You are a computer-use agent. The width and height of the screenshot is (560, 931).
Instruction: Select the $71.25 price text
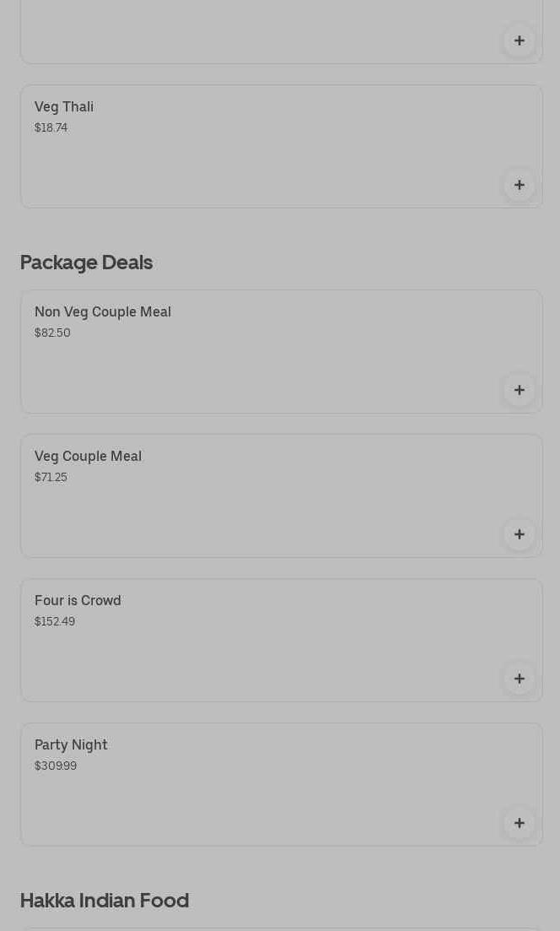click(51, 478)
